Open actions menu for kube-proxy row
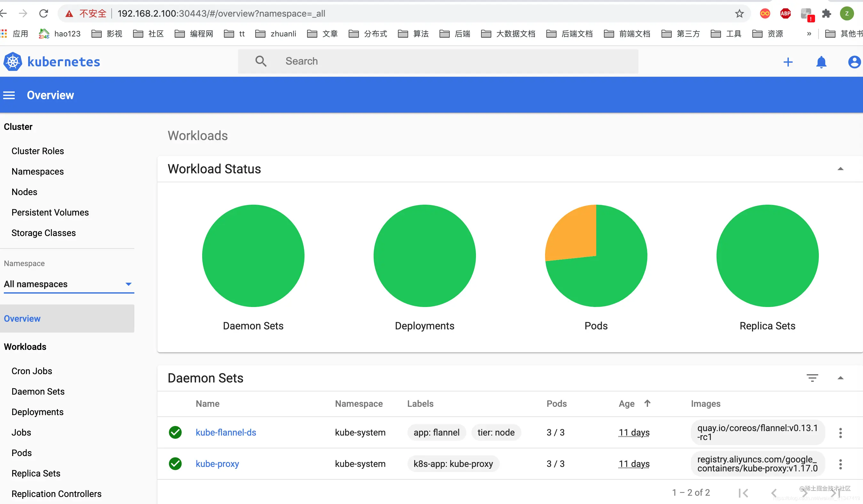Image resolution: width=863 pixels, height=504 pixels. tap(840, 464)
